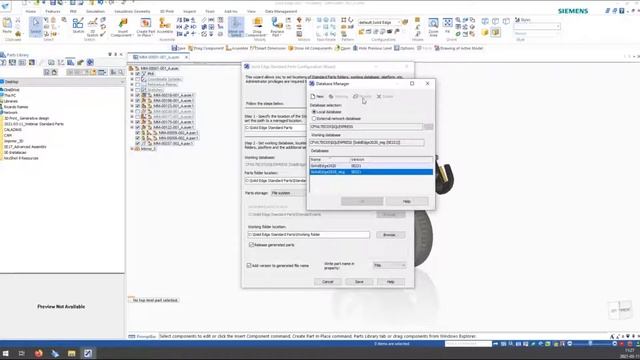Open the 3D Sketch tool

pos(93,27)
